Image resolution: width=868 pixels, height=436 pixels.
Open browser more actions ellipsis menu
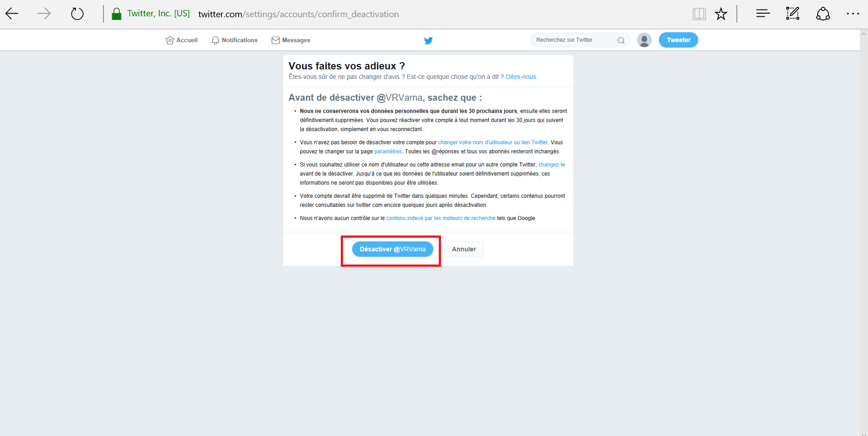853,14
